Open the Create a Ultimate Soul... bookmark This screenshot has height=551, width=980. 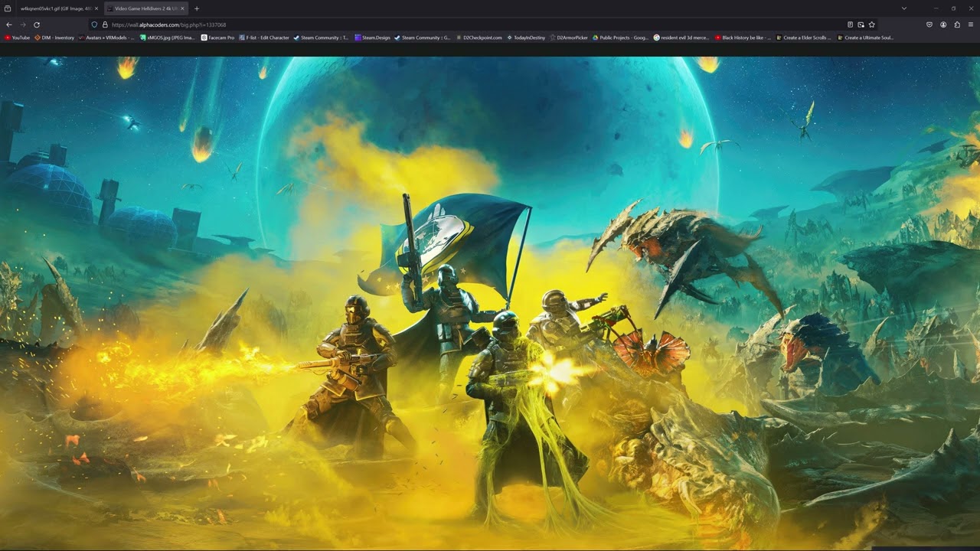coord(866,37)
